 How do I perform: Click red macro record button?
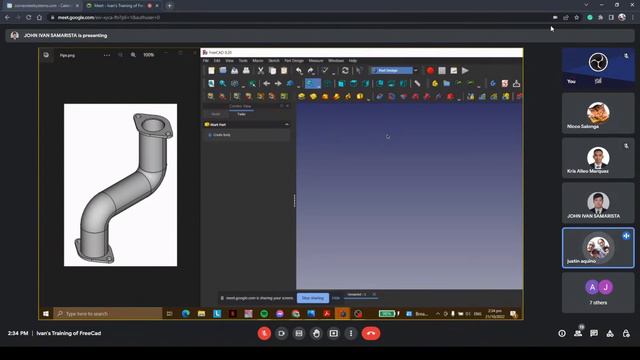click(430, 71)
